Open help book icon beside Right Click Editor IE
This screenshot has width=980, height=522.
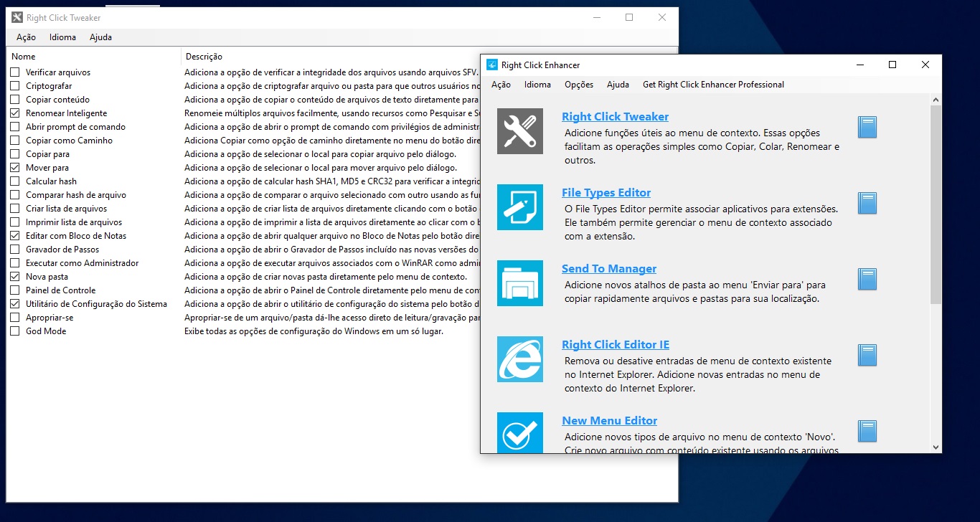coord(867,355)
